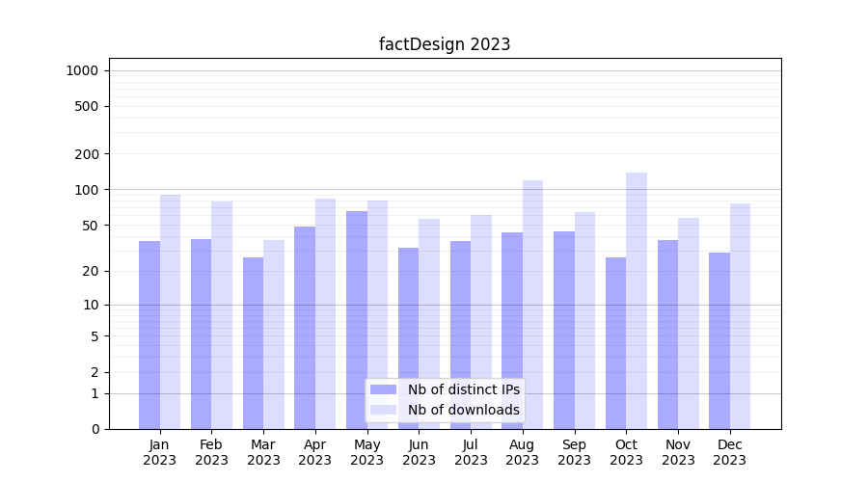The image size is (868, 482).
Task: Click the January distinct IPs bar
Action: [x=149, y=335]
